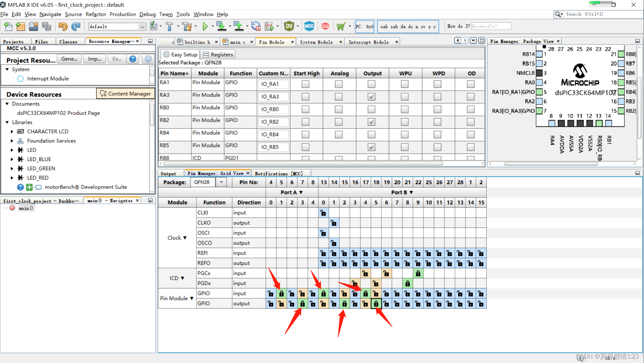Viewport: 644px width, 363px height.
Task: Click the Import button
Action: click(94, 59)
